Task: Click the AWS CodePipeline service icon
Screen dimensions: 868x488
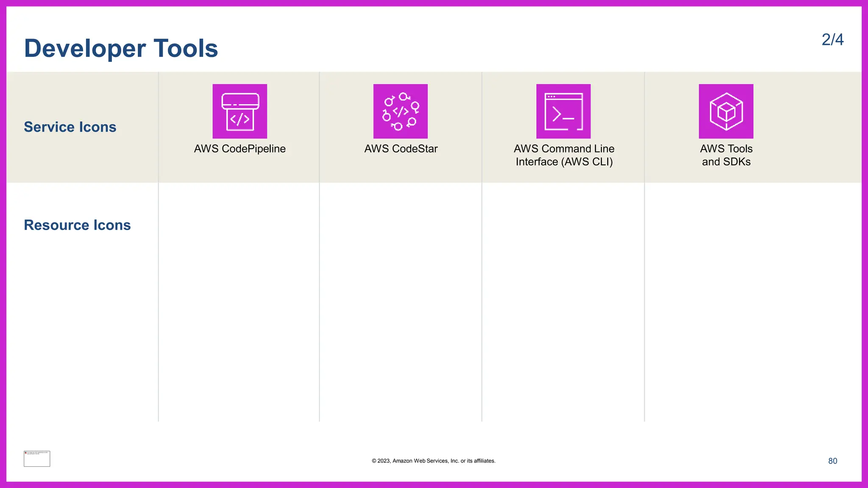Action: point(240,111)
